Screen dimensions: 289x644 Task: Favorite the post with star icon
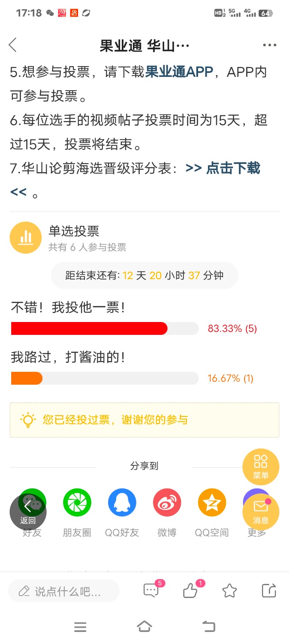point(229,591)
